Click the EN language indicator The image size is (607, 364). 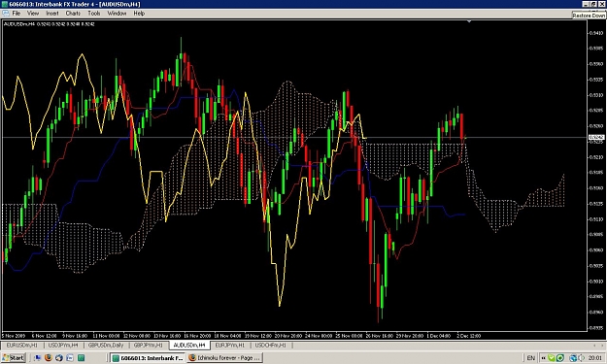531,358
